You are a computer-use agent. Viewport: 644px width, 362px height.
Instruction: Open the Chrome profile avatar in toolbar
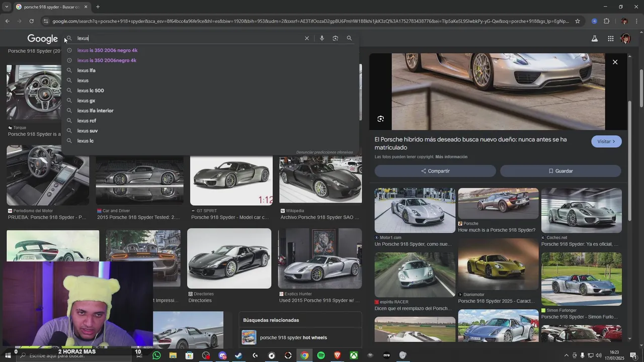coord(624,21)
